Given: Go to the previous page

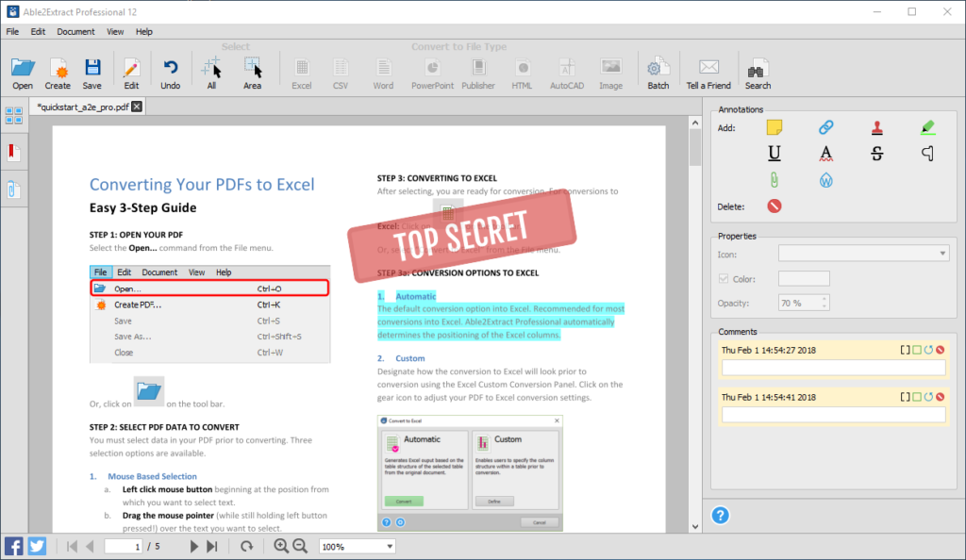Looking at the screenshot, I should pos(90,546).
